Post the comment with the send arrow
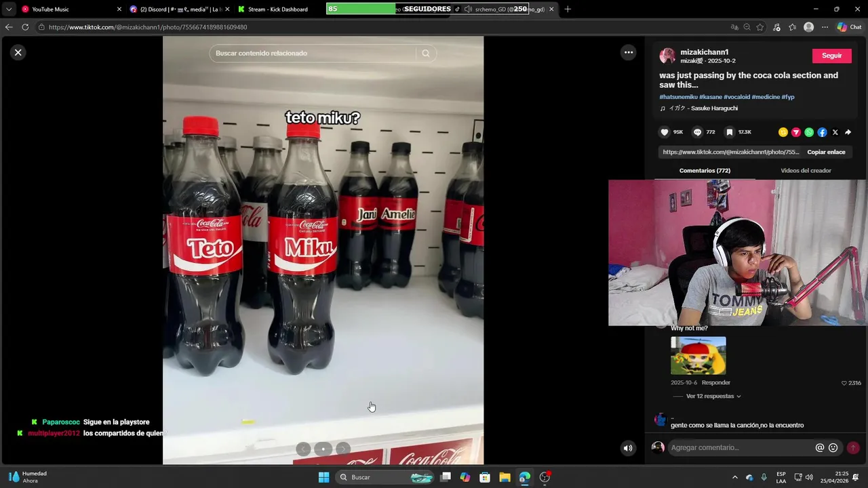The width and height of the screenshot is (868, 488). point(853,447)
